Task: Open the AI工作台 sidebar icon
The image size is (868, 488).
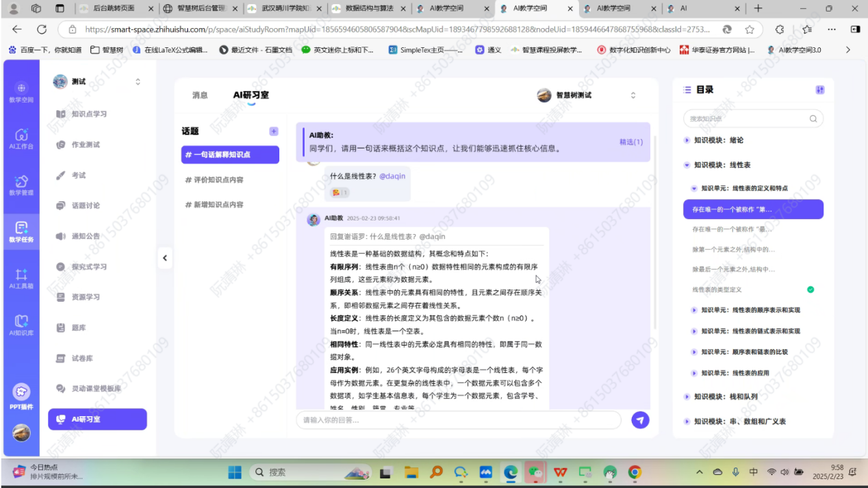Action: (x=21, y=138)
